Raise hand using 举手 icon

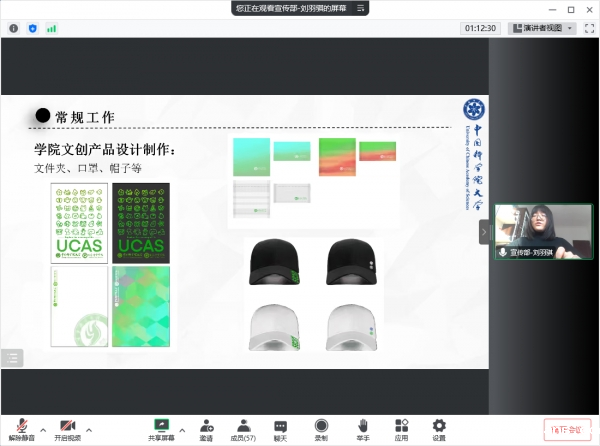362,427
